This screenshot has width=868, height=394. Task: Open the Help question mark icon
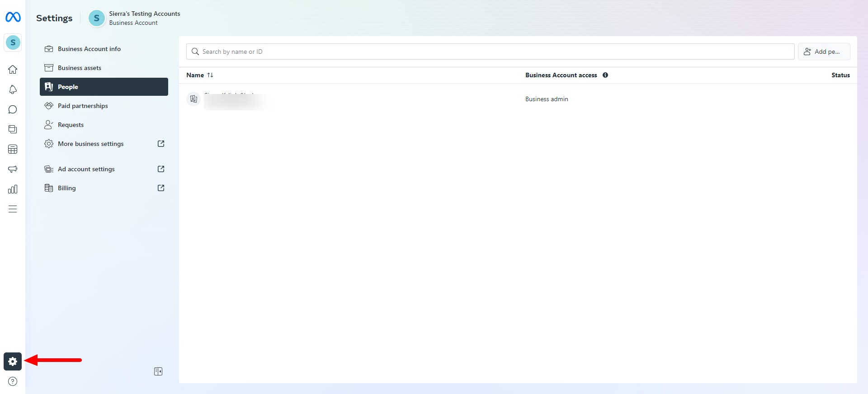[13, 381]
